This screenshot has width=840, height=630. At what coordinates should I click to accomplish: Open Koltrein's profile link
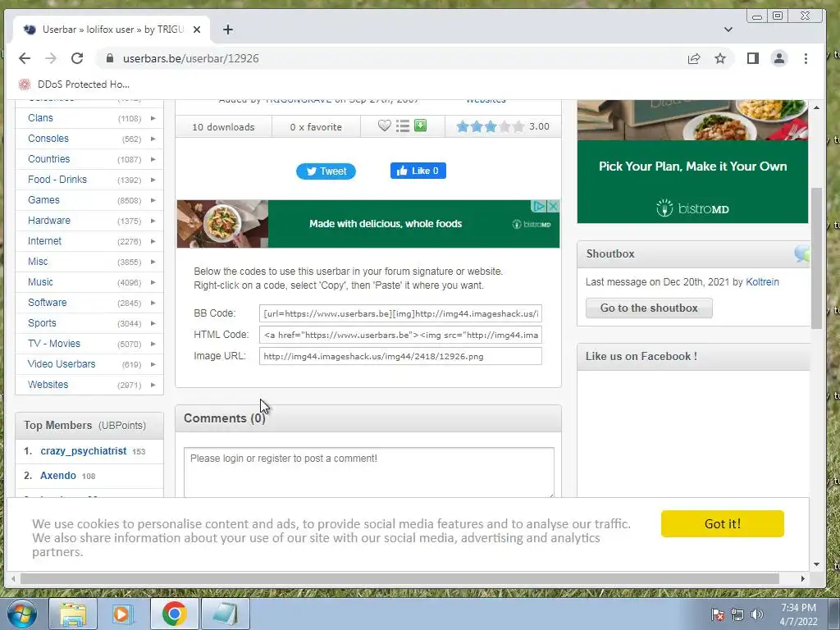coord(762,282)
